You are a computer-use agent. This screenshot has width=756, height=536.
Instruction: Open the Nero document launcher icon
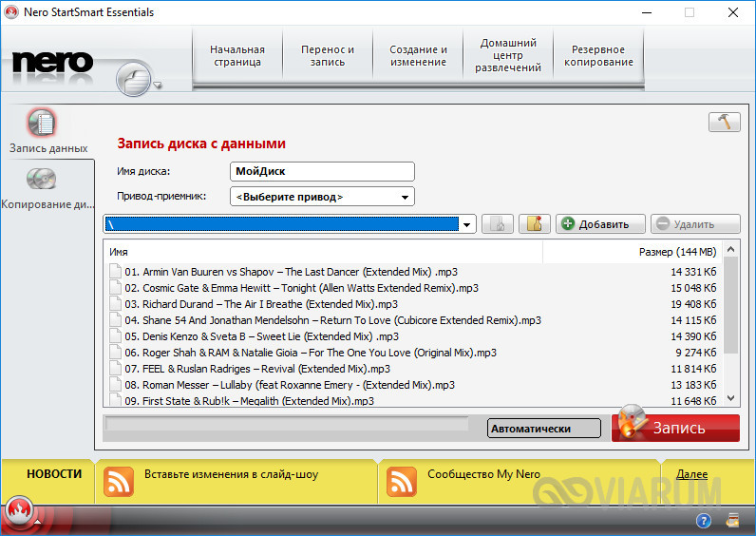134,79
